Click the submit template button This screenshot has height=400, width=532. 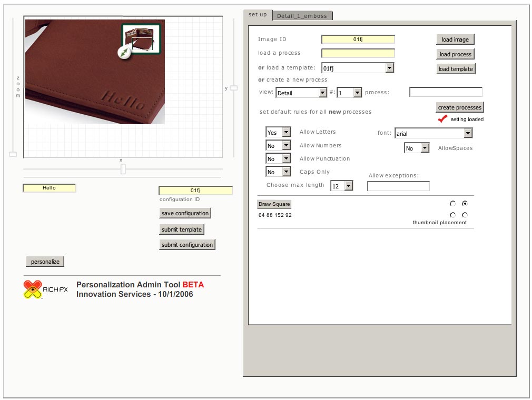182,229
